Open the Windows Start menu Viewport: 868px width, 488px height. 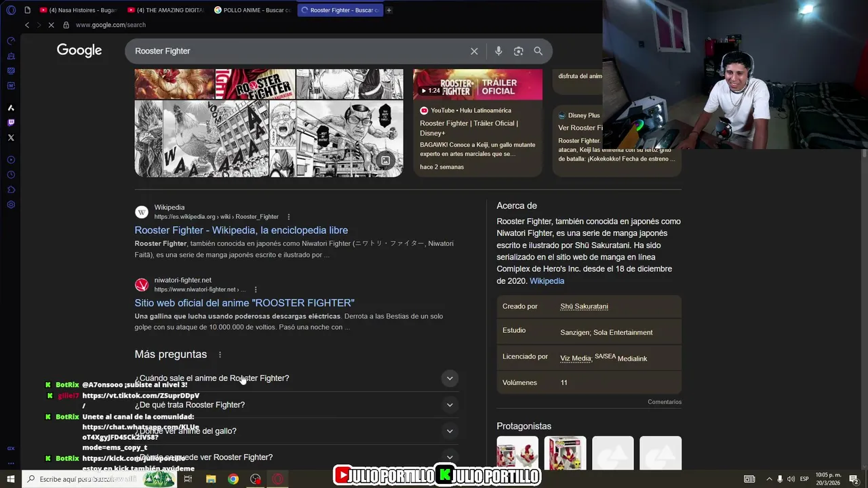click(x=10, y=479)
